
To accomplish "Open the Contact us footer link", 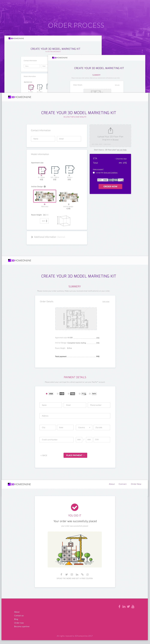I will pyautogui.click(x=19, y=616).
